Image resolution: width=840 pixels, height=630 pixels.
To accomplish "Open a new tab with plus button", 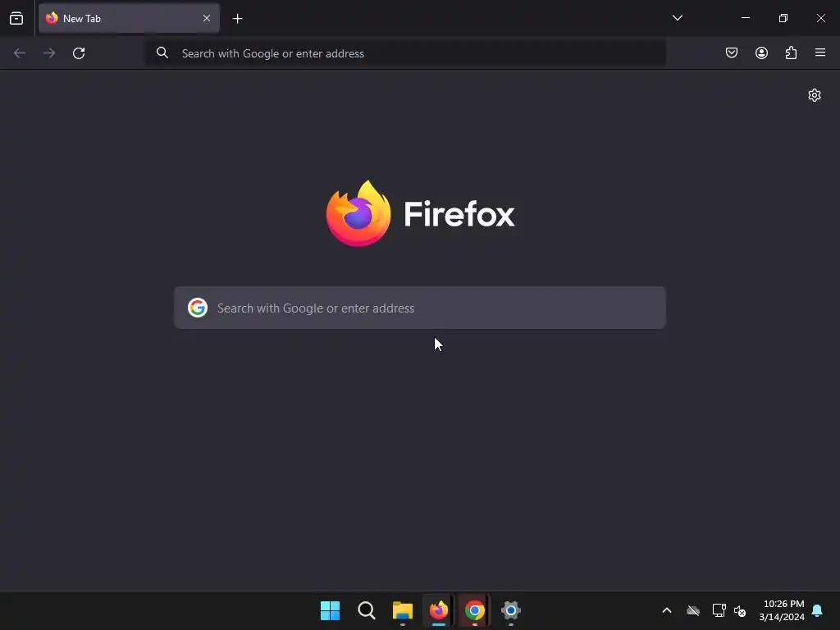I will (237, 19).
